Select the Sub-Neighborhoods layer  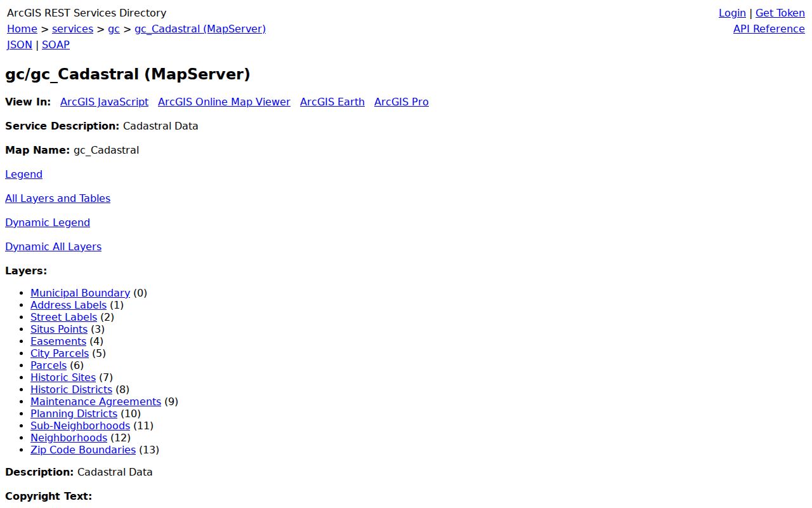pyautogui.click(x=80, y=425)
